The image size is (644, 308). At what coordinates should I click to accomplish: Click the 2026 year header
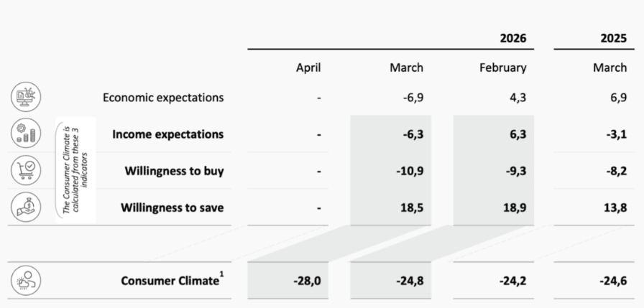[x=513, y=39]
